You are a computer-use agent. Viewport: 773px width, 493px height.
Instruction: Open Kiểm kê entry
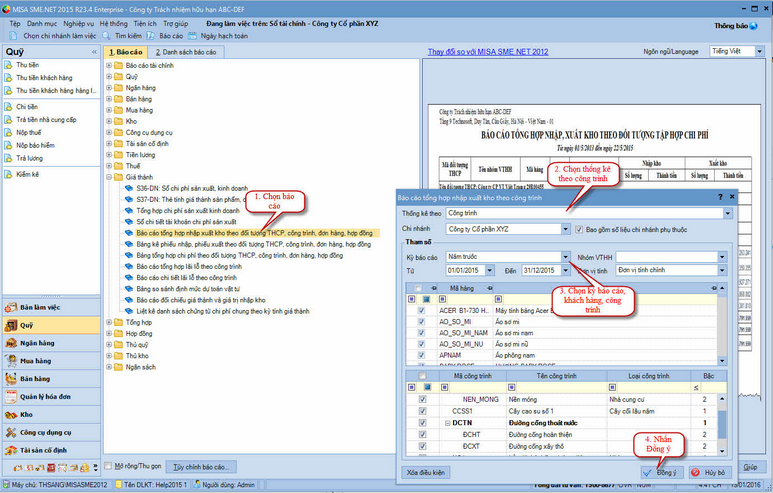27,175
